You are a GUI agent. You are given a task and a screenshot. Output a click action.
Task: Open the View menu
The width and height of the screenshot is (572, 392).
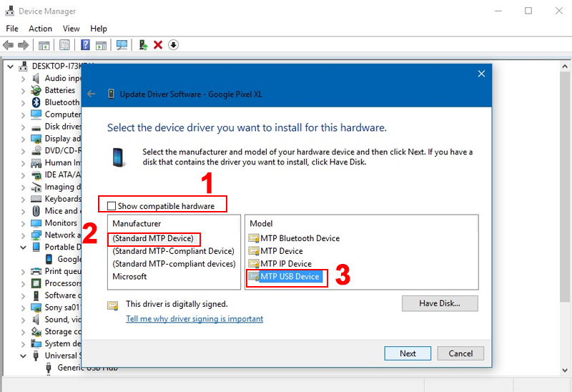[71, 29]
